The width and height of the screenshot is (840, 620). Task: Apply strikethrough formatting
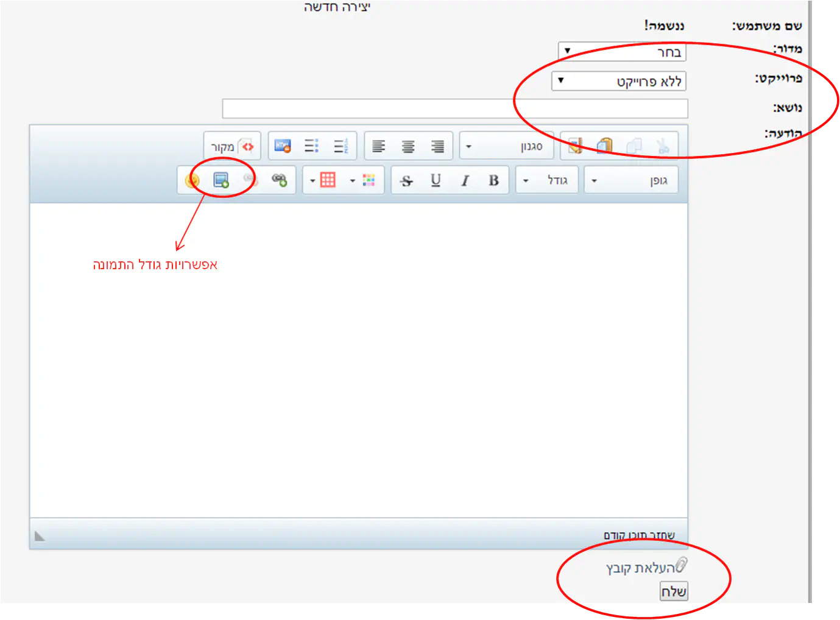pos(406,180)
